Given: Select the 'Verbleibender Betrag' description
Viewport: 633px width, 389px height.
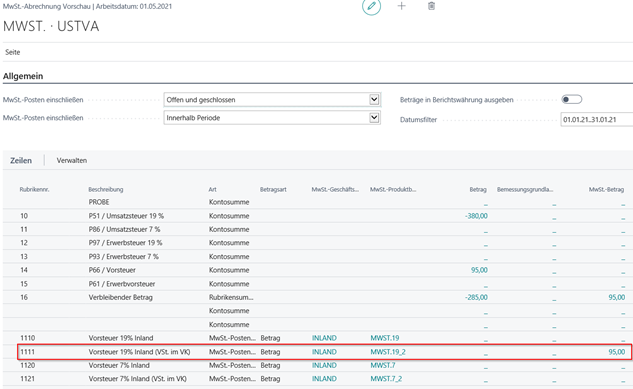Looking at the screenshot, I should pos(121,297).
